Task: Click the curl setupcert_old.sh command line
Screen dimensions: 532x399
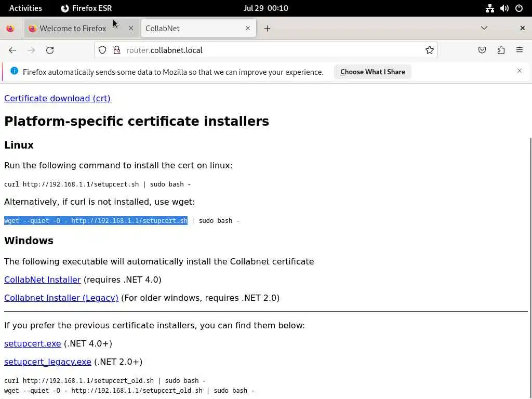Action: (105, 381)
